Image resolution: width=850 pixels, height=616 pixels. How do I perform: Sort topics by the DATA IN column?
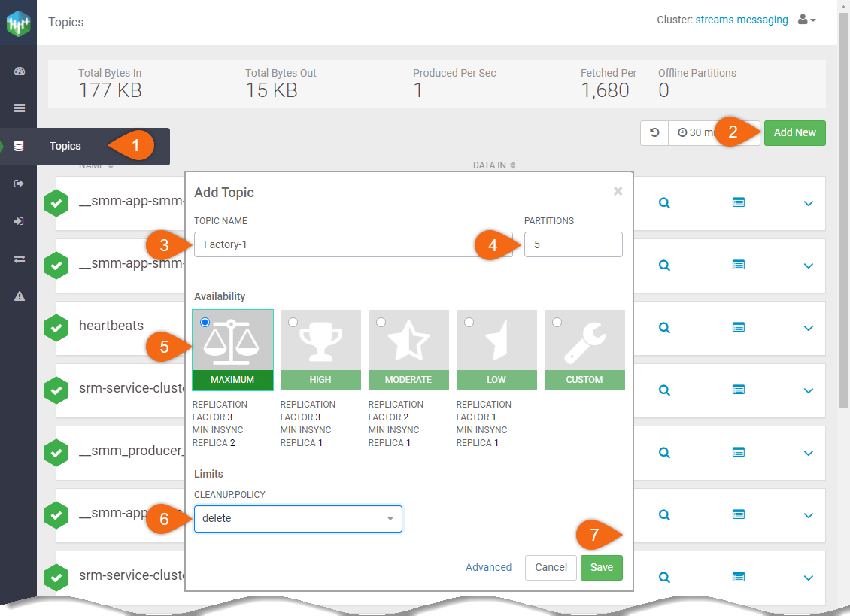click(493, 165)
